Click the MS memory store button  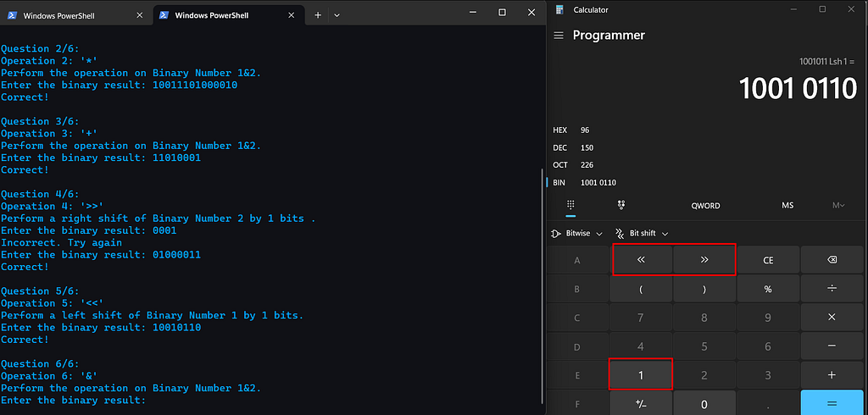click(787, 205)
